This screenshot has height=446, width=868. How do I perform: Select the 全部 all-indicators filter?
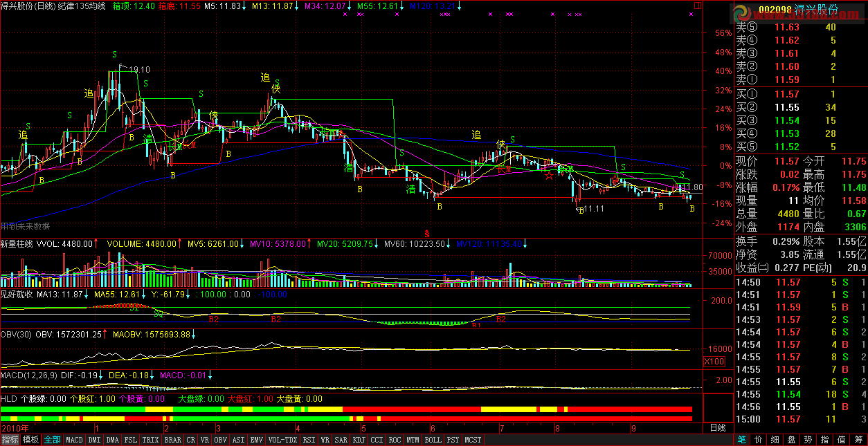[53, 440]
